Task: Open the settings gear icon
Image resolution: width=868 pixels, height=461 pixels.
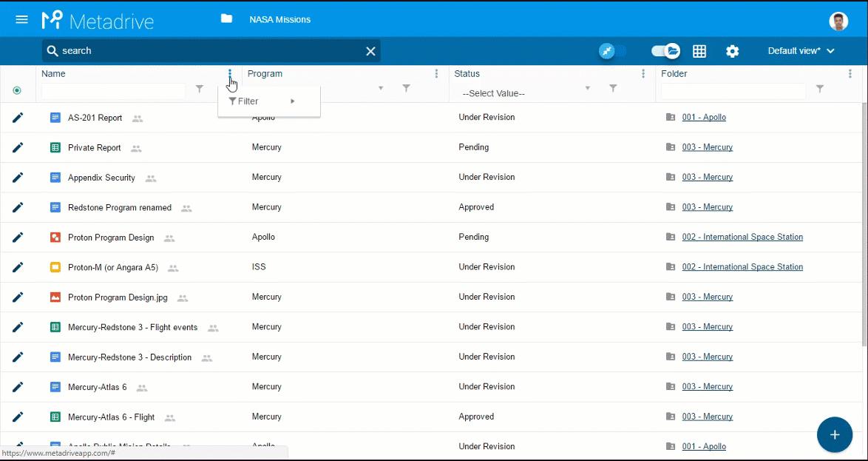Action: (732, 51)
